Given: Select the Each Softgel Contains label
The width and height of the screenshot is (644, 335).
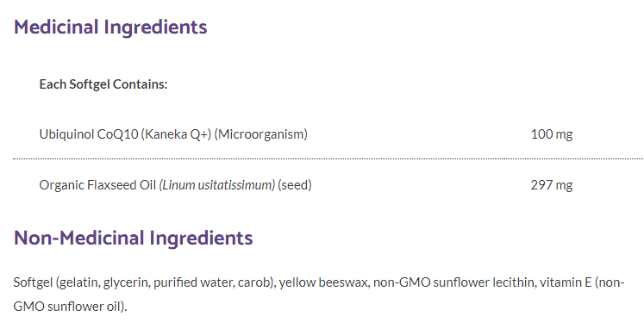Looking at the screenshot, I should [103, 84].
